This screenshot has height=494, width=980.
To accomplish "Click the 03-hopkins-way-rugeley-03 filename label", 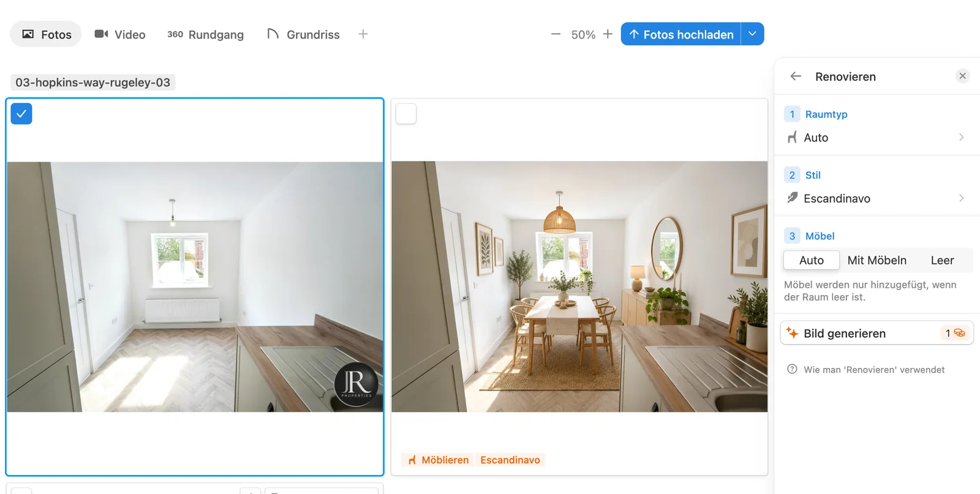I will click(x=93, y=82).
